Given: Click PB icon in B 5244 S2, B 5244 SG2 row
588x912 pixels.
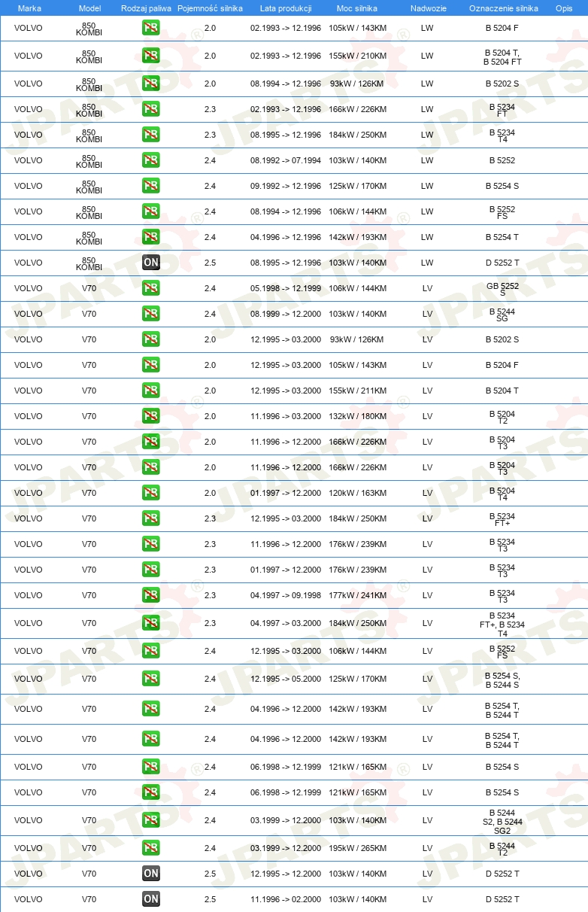Looking at the screenshot, I should click(150, 820).
